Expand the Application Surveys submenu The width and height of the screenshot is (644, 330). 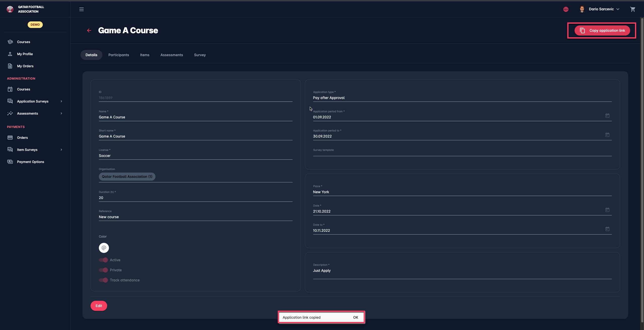(61, 101)
